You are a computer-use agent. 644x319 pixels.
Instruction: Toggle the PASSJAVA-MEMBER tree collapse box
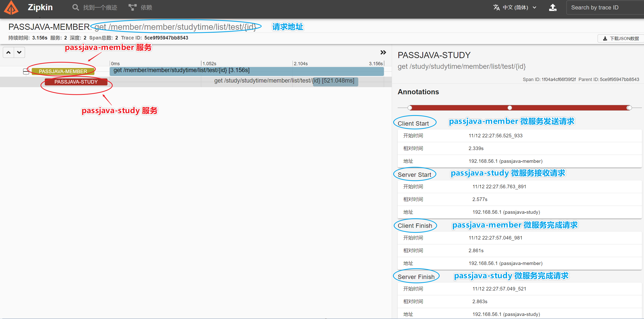click(x=26, y=72)
